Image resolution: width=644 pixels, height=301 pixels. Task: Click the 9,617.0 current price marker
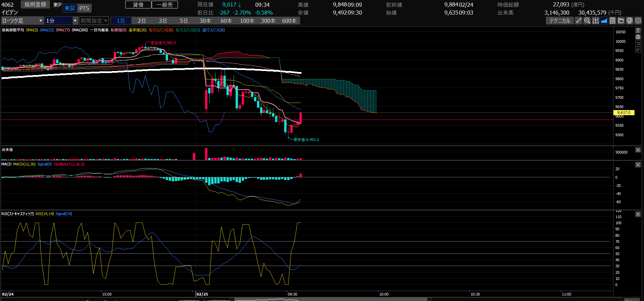pyautogui.click(x=624, y=112)
